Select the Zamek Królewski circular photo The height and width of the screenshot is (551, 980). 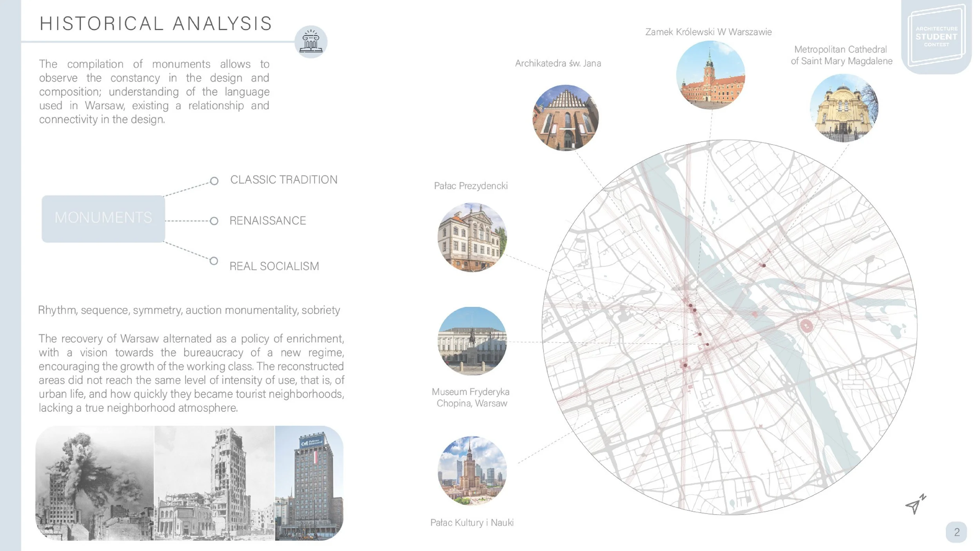click(710, 75)
